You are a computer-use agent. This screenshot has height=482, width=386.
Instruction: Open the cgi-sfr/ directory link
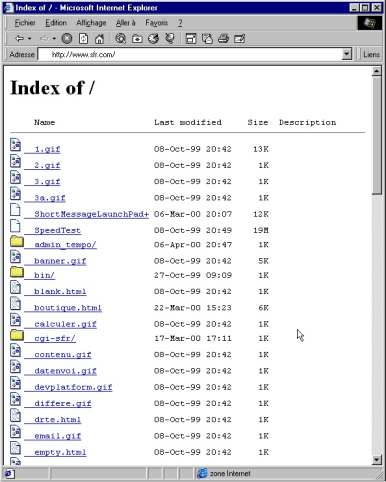coord(55,338)
